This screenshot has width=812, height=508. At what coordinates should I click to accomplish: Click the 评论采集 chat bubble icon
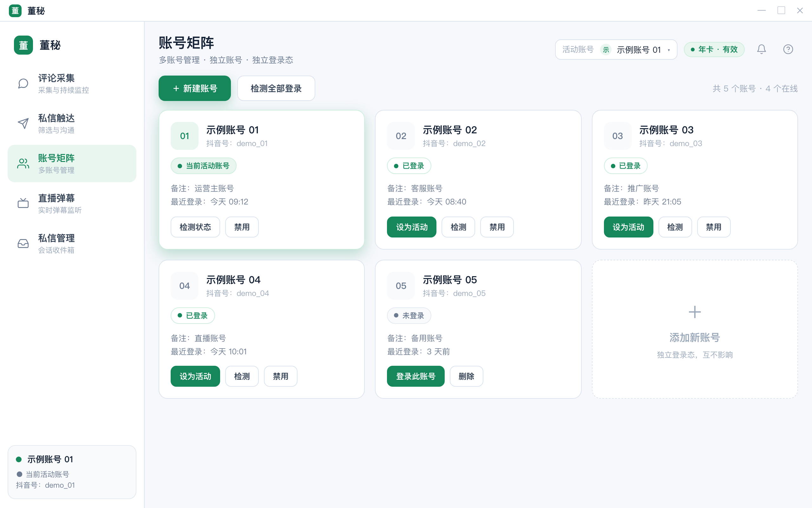tap(23, 83)
